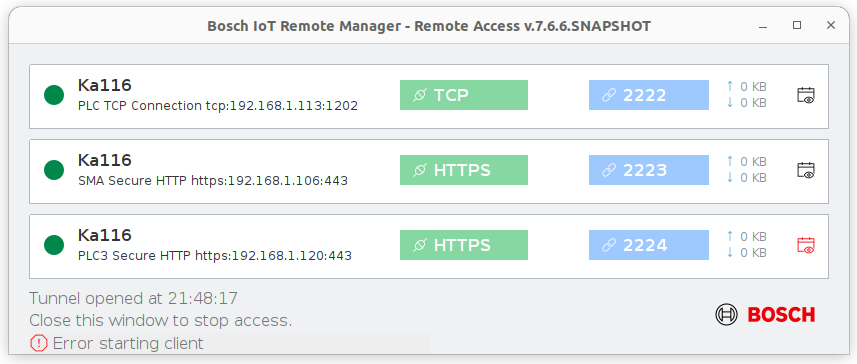The height and width of the screenshot is (364, 857).
Task: Select the PLC TCP Connection description text
Action: 218,105
